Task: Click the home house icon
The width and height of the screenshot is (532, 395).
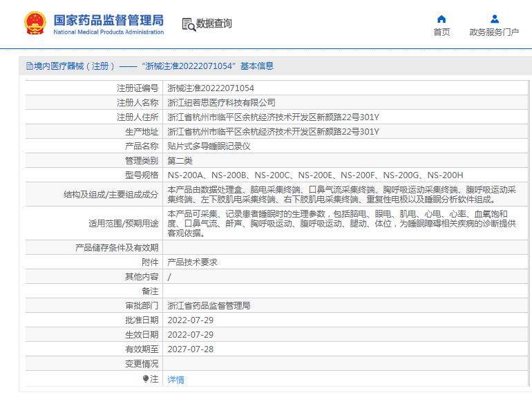Action: (x=441, y=19)
